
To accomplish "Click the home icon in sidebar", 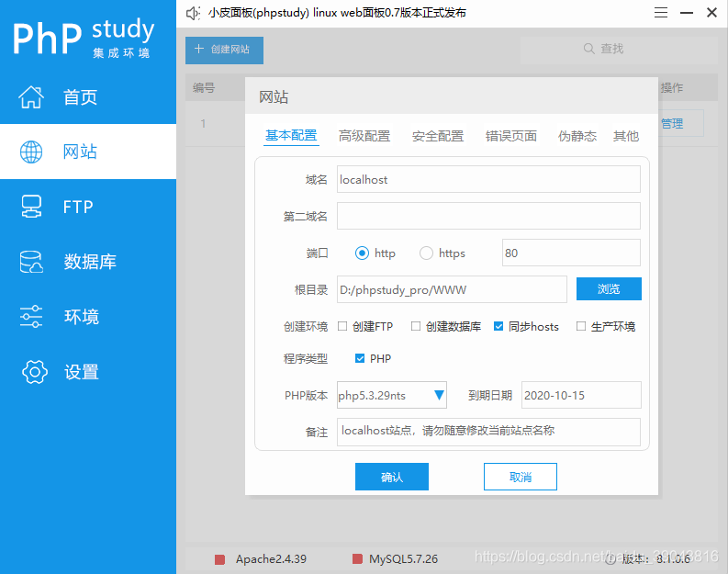I will point(31,97).
